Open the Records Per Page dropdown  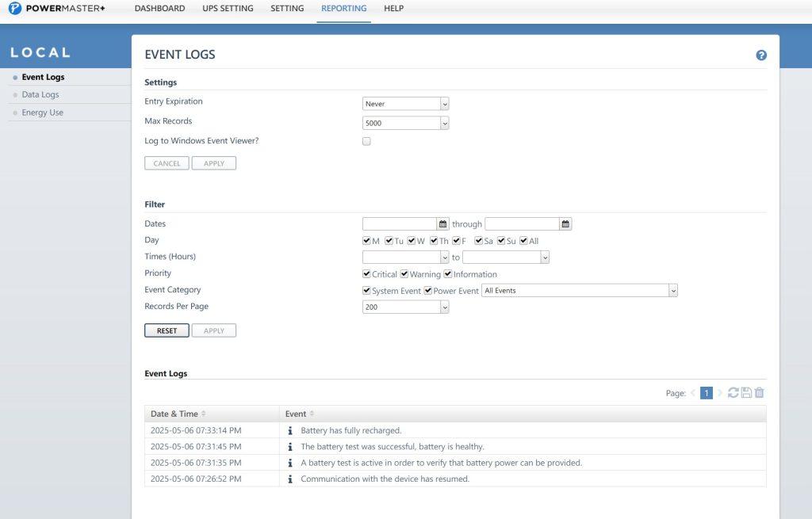(405, 307)
